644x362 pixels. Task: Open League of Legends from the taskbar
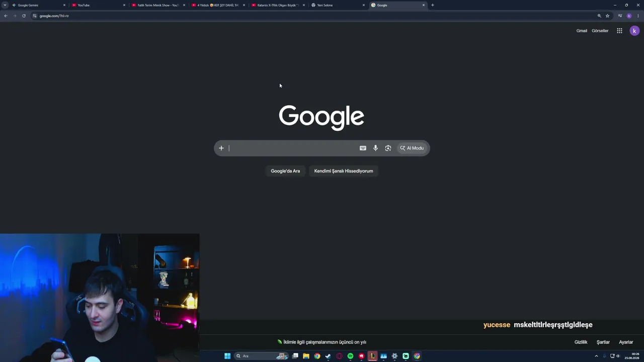[372, 356]
